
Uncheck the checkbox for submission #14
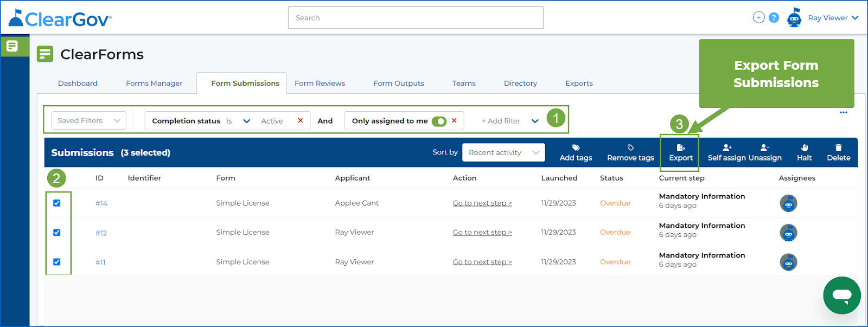(x=57, y=203)
